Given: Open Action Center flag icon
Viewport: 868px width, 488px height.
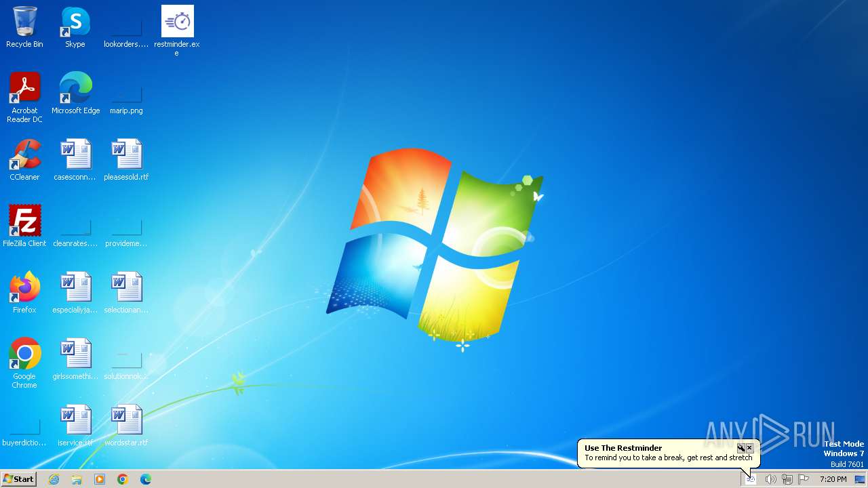Looking at the screenshot, I should (804, 479).
